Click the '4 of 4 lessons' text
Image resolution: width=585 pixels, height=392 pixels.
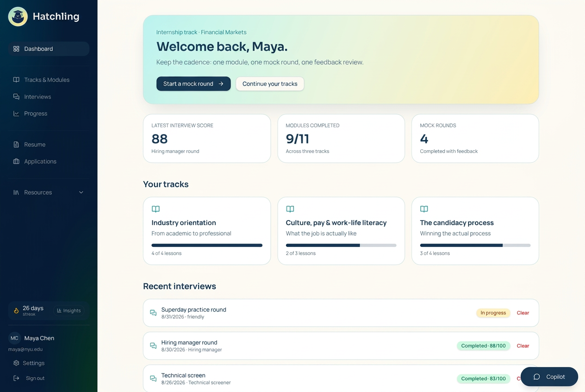point(167,253)
